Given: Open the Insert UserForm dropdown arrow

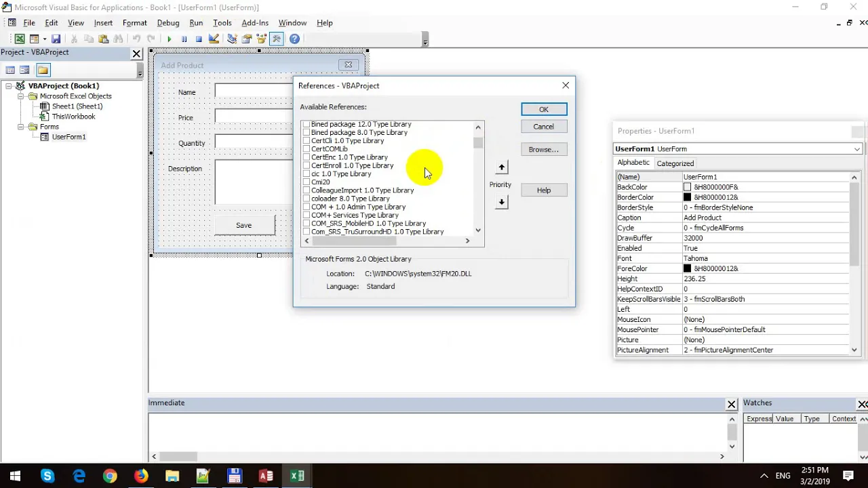Looking at the screenshot, I should pyautogui.click(x=43, y=39).
